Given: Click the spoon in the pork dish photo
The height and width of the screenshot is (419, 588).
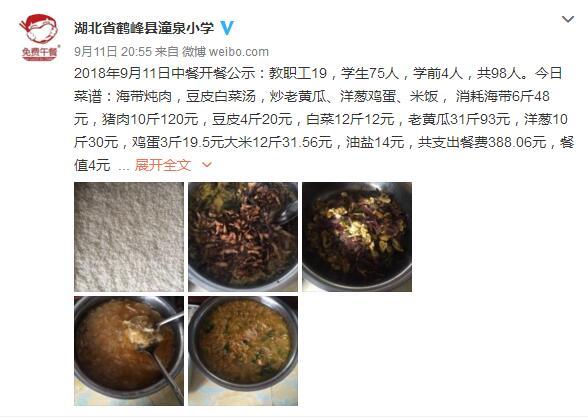Looking at the screenshot, I should (286, 214).
